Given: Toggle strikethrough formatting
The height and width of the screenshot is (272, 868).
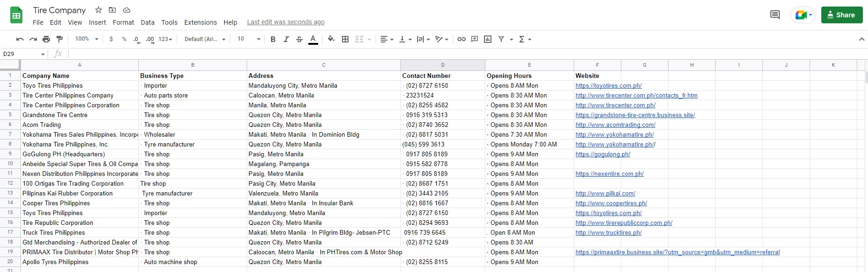Looking at the screenshot, I should (299, 39).
